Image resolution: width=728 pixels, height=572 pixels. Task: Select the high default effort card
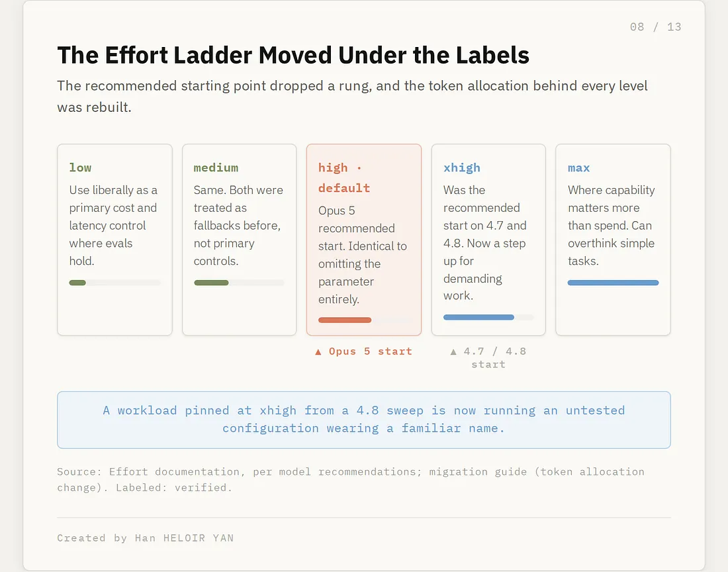364,240
